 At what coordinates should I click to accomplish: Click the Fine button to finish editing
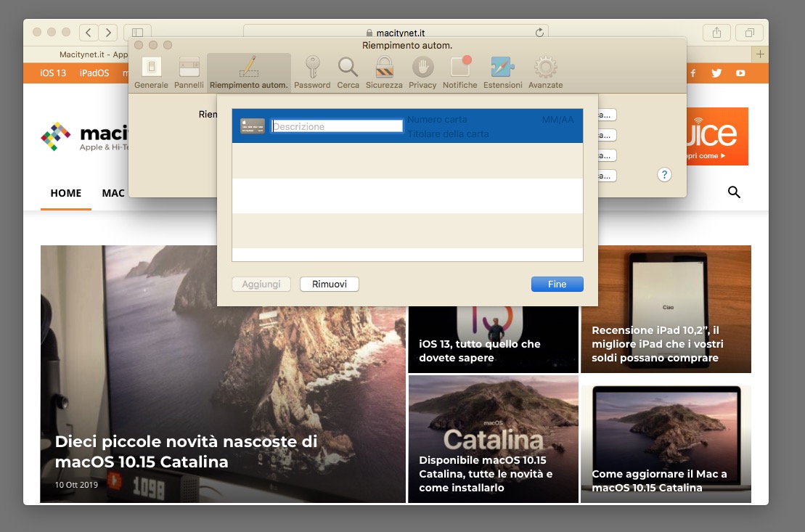pos(557,284)
